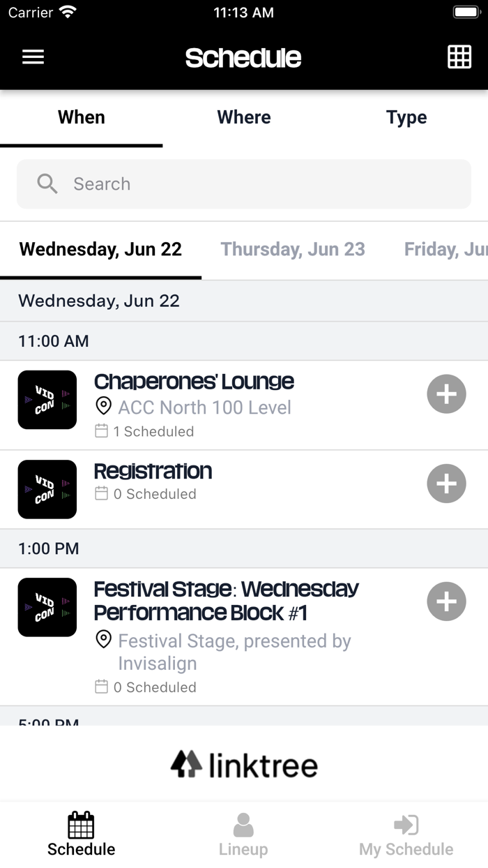Show Friday schedule day tab
The width and height of the screenshot is (488, 868).
(445, 249)
